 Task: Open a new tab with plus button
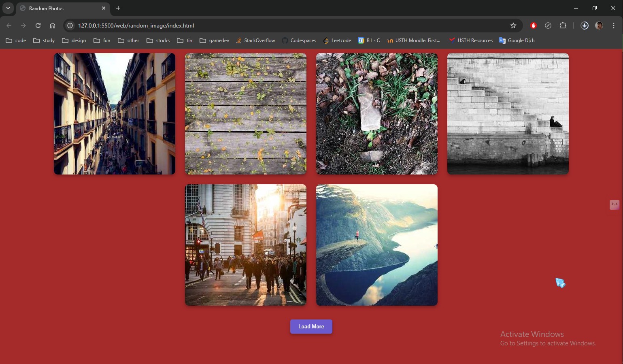(x=118, y=8)
